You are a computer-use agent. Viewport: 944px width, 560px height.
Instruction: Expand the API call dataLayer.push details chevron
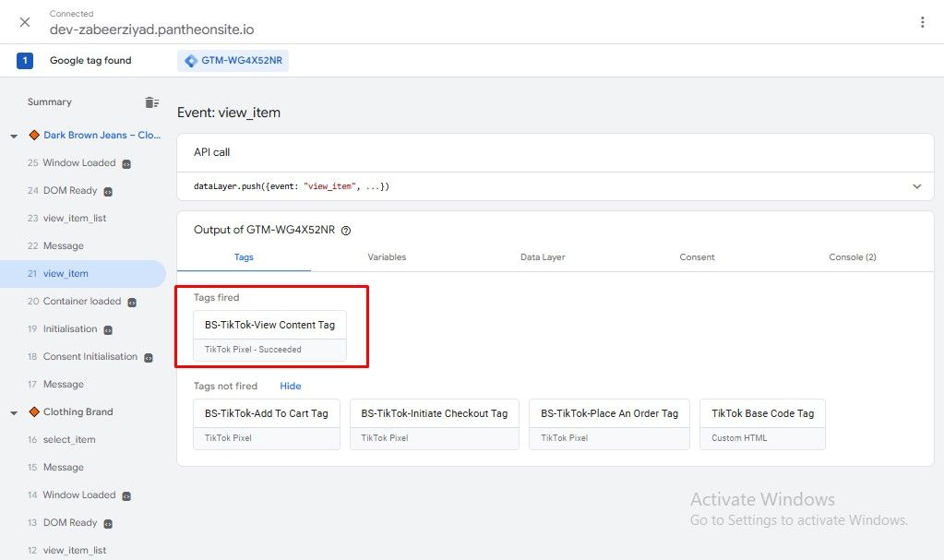point(916,186)
